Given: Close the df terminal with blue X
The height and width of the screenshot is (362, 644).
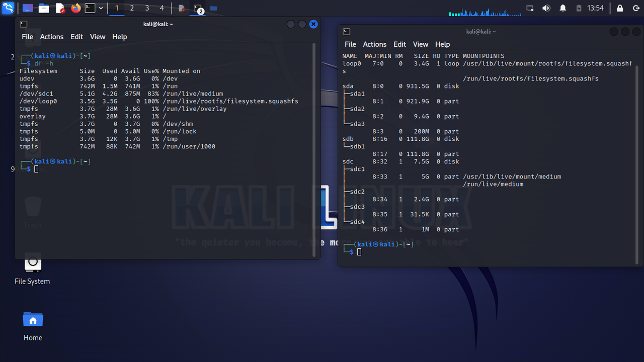Looking at the screenshot, I should click(x=313, y=24).
